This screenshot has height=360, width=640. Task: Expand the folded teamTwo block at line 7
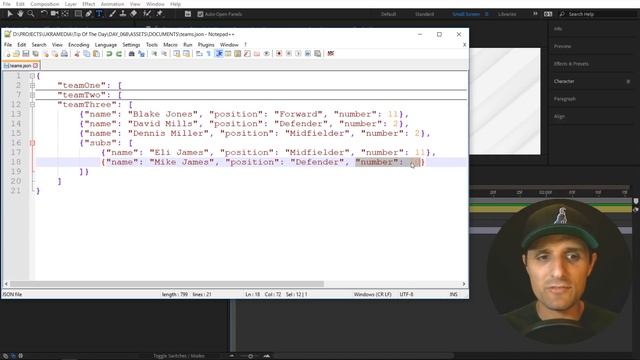[32, 95]
